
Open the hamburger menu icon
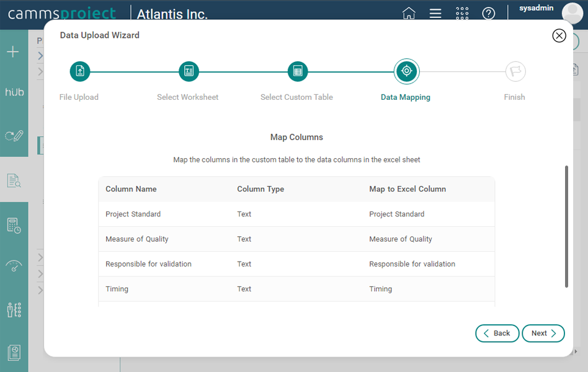[435, 14]
